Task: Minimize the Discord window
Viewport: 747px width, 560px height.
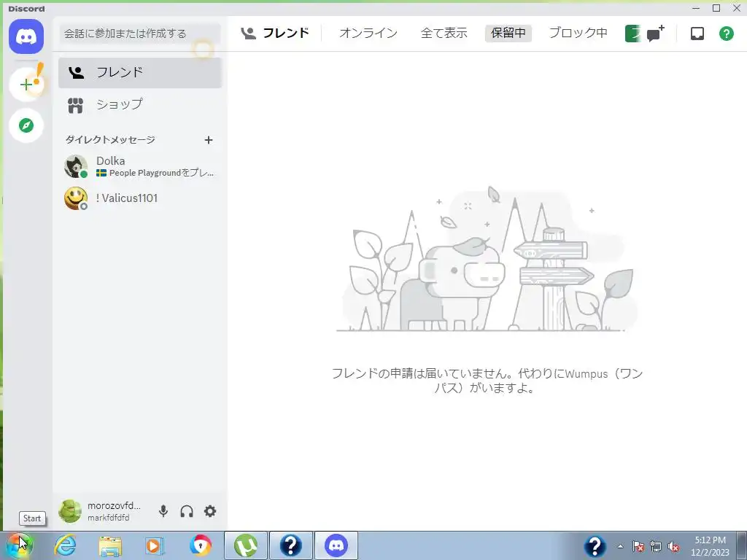Action: tap(696, 8)
